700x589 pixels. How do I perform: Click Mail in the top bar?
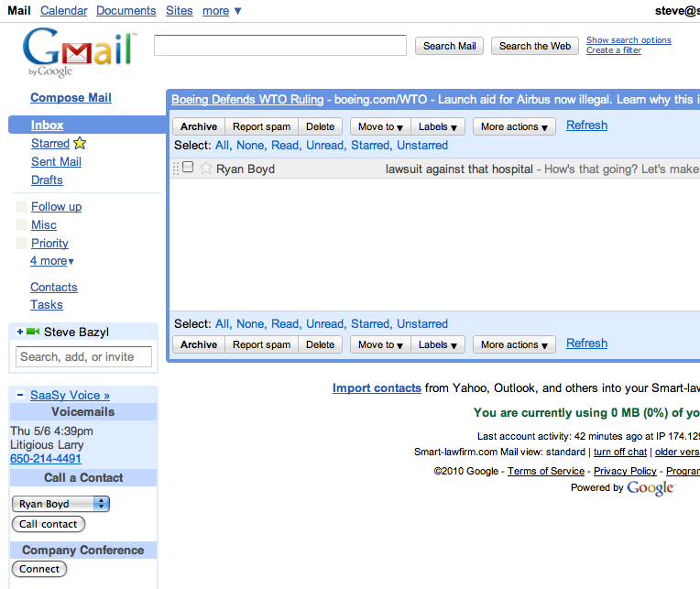tap(19, 11)
